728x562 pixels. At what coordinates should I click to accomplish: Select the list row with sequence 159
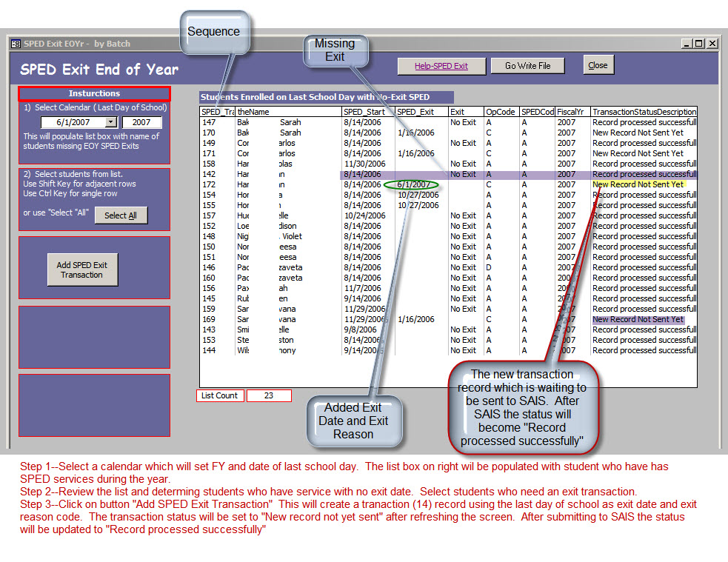(449, 309)
